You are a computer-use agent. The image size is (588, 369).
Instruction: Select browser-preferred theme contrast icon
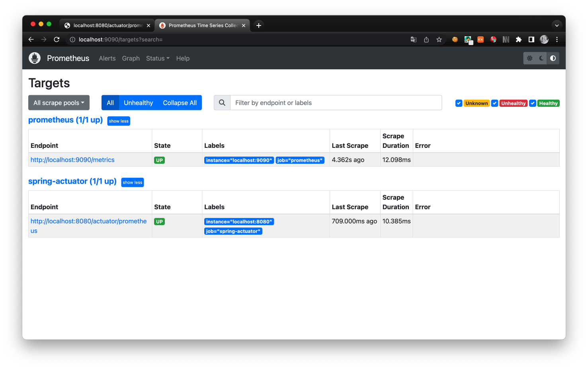point(553,58)
